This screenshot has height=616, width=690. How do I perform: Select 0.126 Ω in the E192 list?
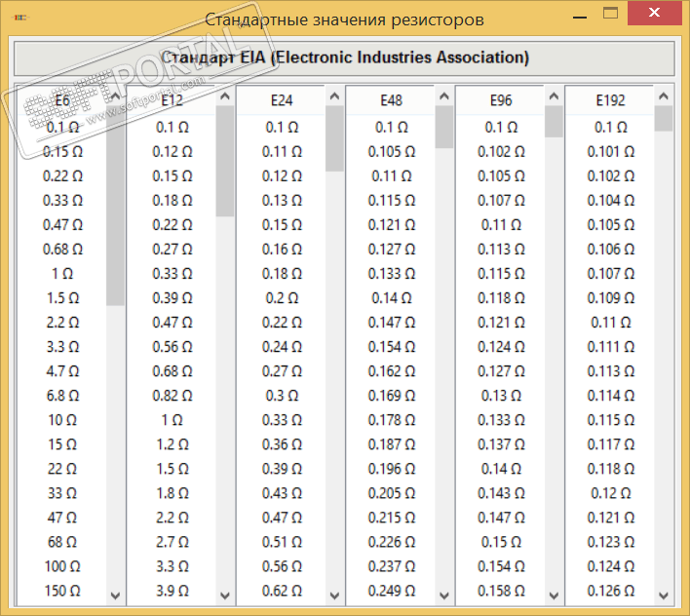point(610,591)
